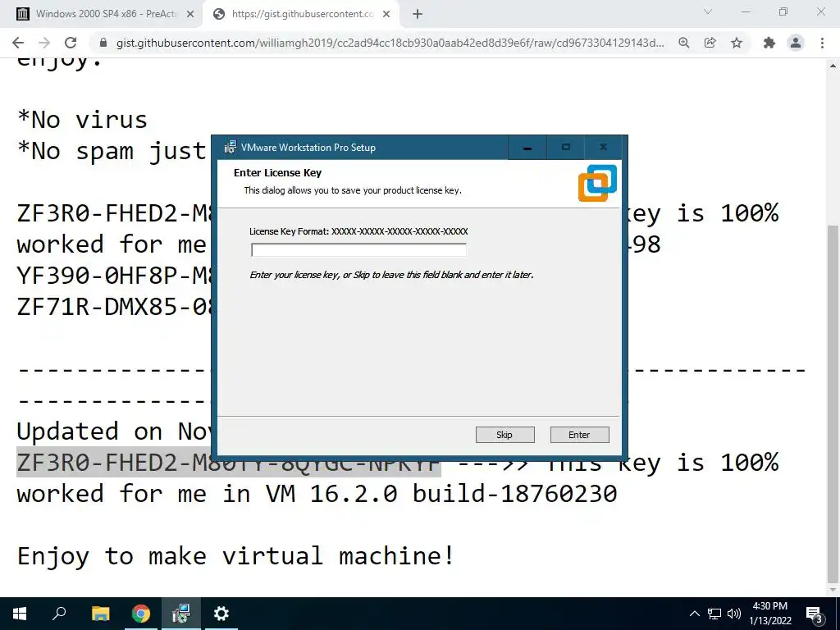
Task: Open Windows Start menu
Action: point(20,614)
